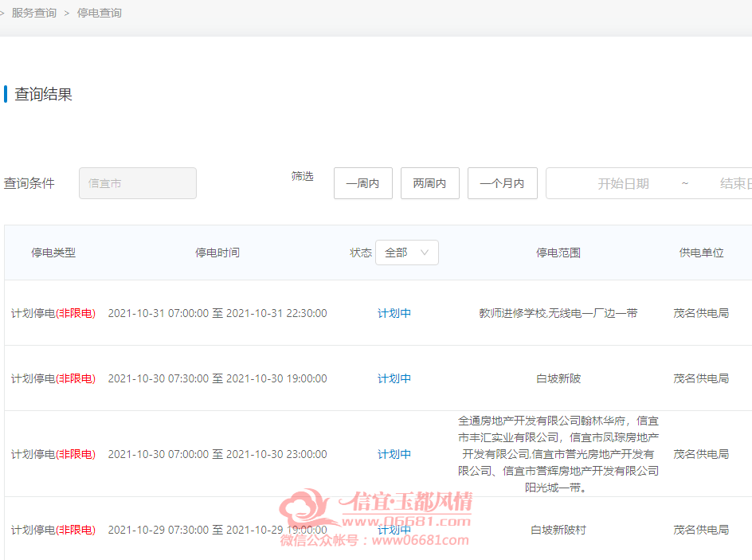752x560 pixels.
Task: Click 计划中 status in the 阳光城一带 row
Action: (394, 454)
